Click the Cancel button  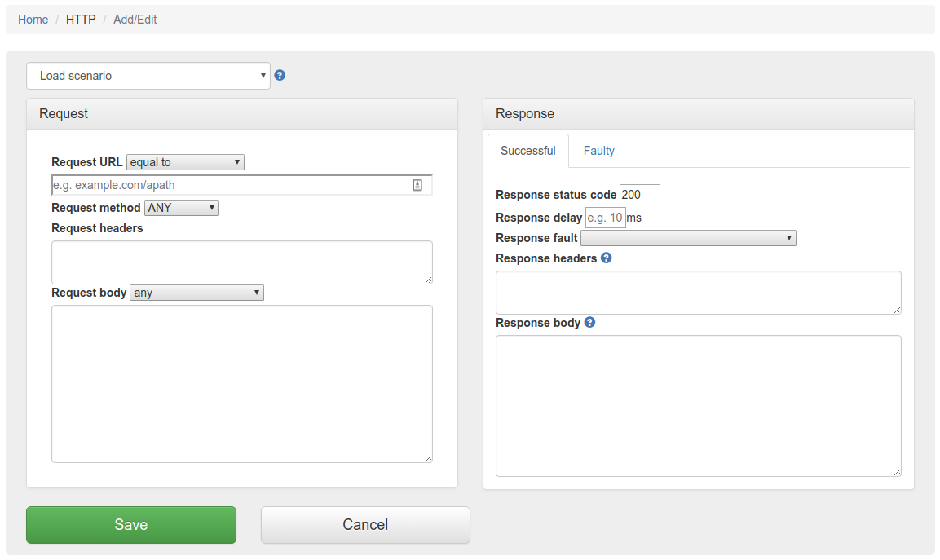coord(365,525)
